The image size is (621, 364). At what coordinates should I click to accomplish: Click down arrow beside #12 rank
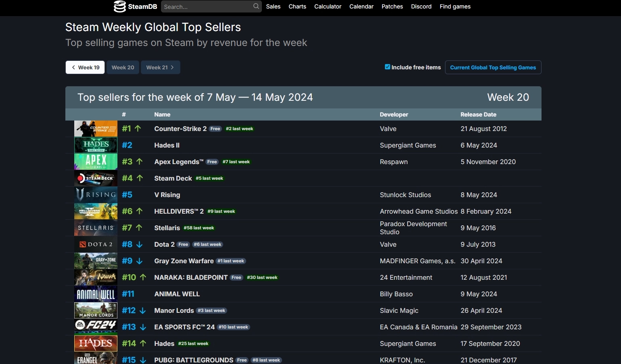tap(142, 311)
